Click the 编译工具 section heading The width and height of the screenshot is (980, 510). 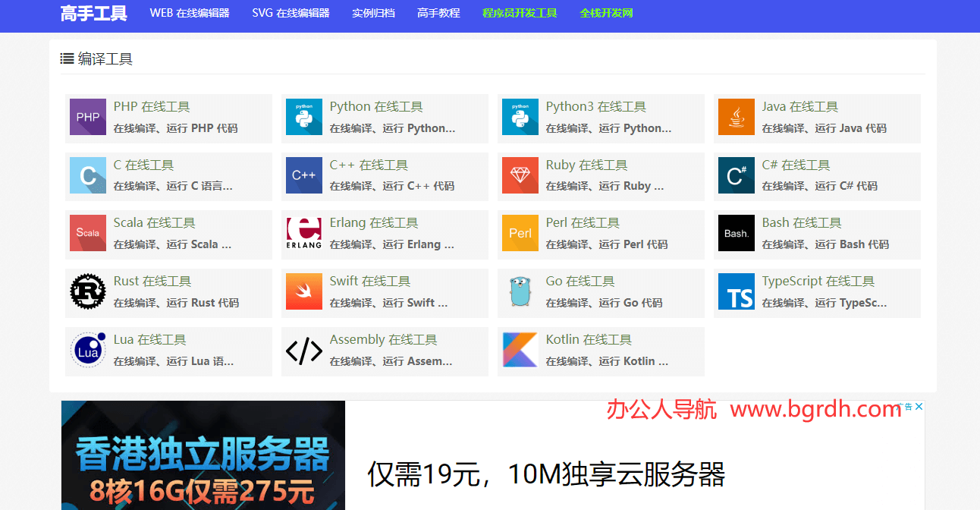[105, 58]
